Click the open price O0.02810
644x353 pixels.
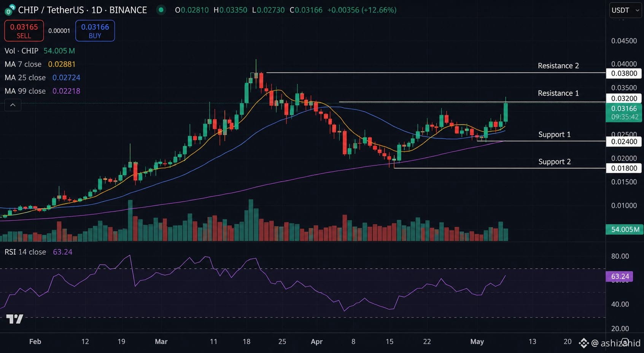(x=192, y=10)
